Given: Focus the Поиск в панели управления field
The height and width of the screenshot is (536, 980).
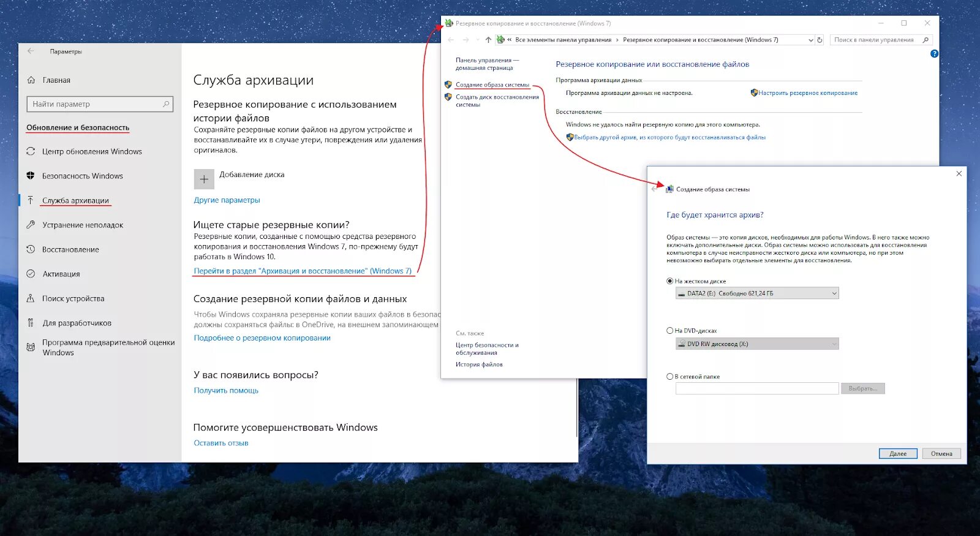Looking at the screenshot, I should [x=881, y=40].
